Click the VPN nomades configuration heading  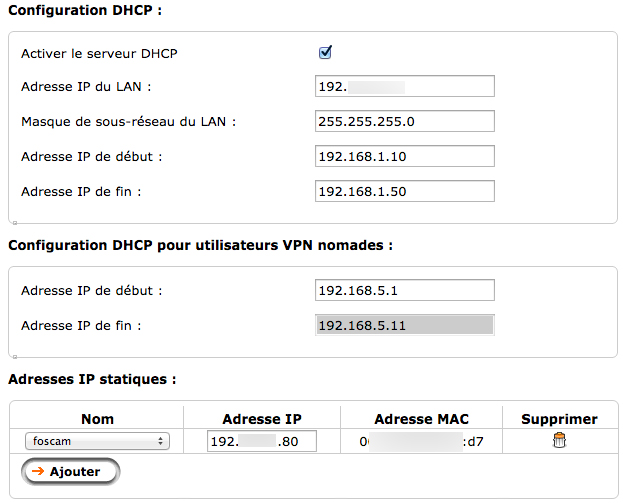click(x=200, y=245)
